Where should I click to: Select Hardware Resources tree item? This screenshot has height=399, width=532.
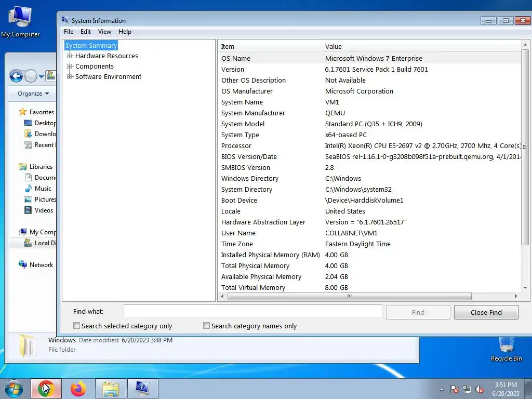(107, 56)
